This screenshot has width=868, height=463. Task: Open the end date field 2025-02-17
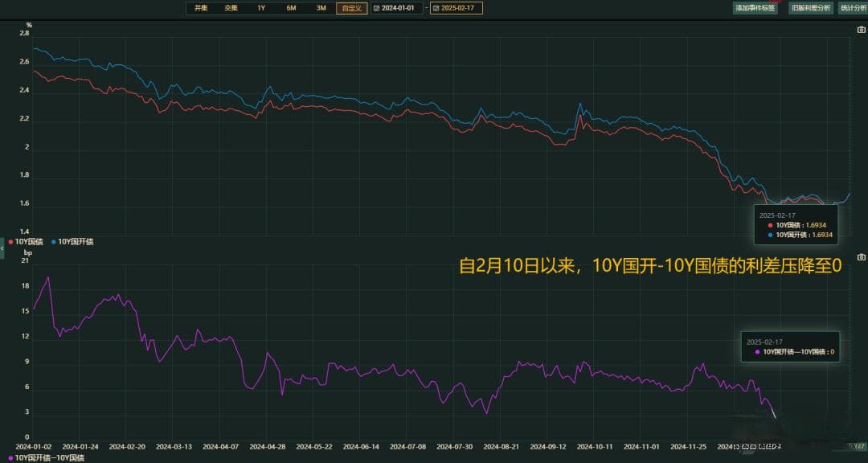457,8
